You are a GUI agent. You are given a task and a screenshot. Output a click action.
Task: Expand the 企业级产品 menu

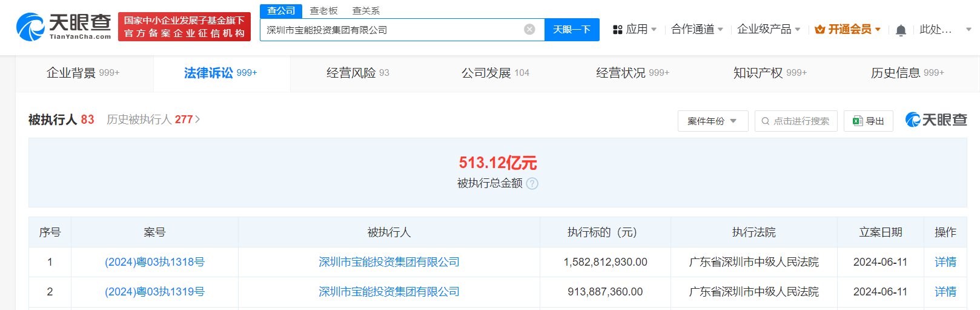[769, 29]
